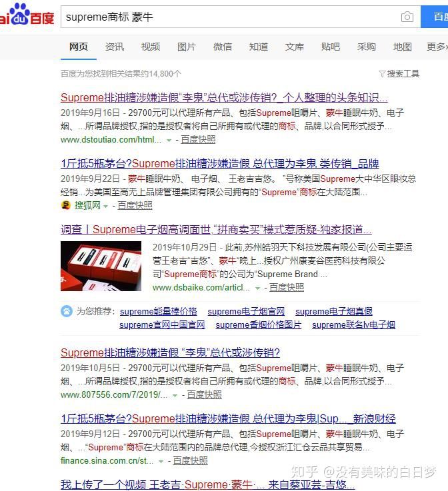
Task: Click the 搜狐网 source link
Action: 87,206
